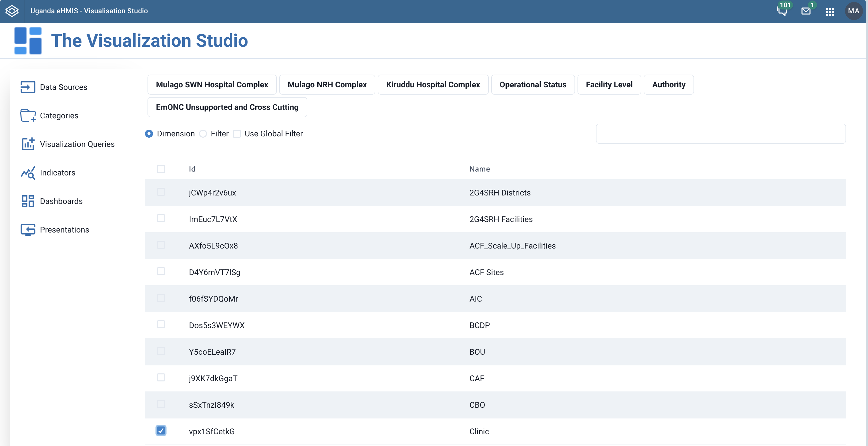This screenshot has width=868, height=446.
Task: Click the Visualization Queries chart icon
Action: (x=28, y=144)
